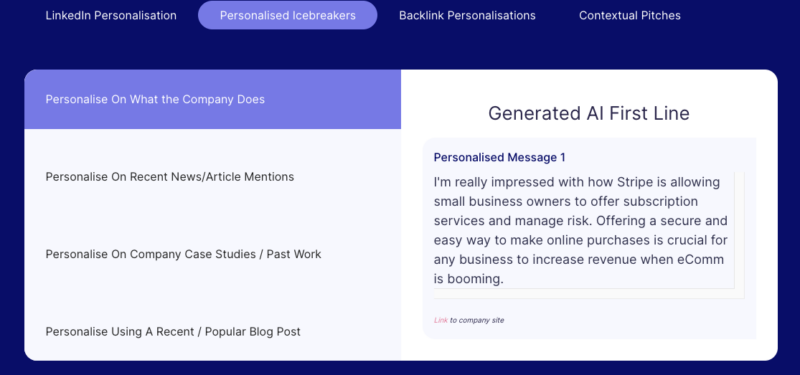
Task: Click the 'to company site' caption text
Action: [477, 320]
